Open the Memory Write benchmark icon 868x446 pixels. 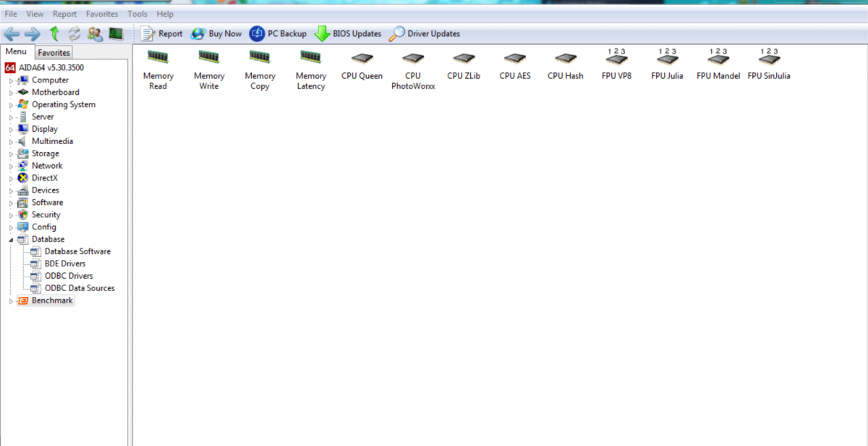(209, 70)
